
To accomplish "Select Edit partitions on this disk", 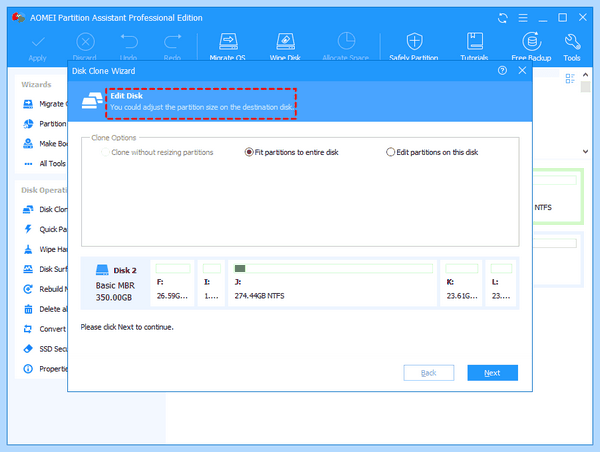I will 432,152.
